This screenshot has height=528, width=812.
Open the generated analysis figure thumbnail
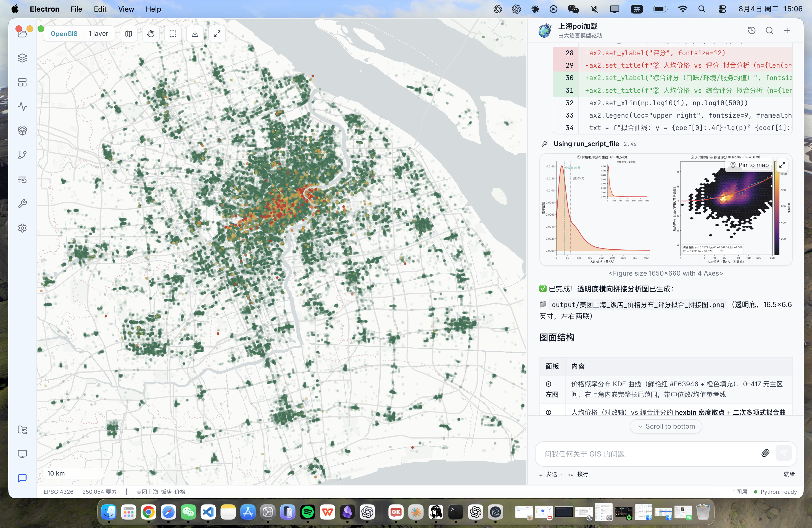(x=665, y=209)
